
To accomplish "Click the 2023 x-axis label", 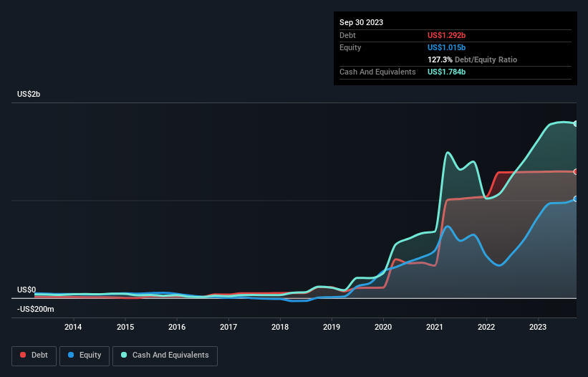I will click(x=538, y=327).
